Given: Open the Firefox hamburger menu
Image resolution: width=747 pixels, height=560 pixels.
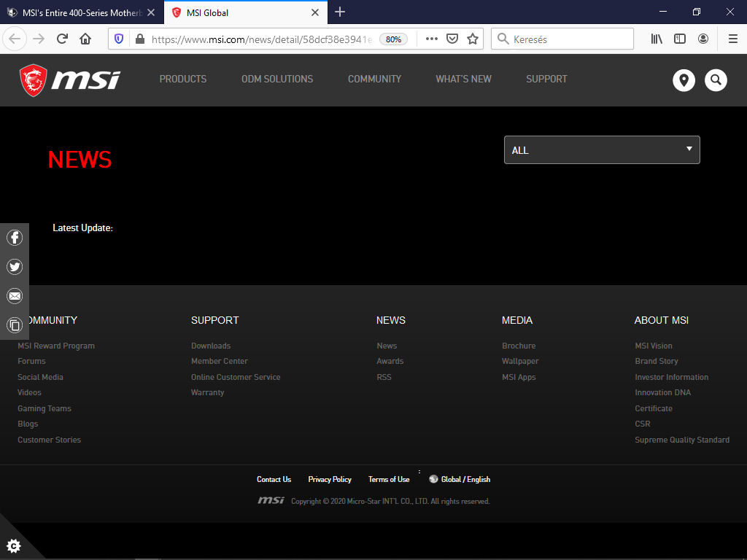Looking at the screenshot, I should (733, 39).
